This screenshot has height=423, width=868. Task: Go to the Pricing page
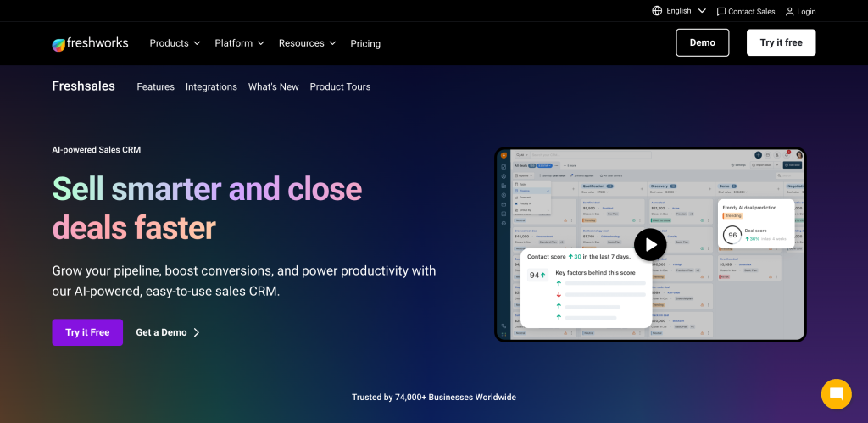365,44
